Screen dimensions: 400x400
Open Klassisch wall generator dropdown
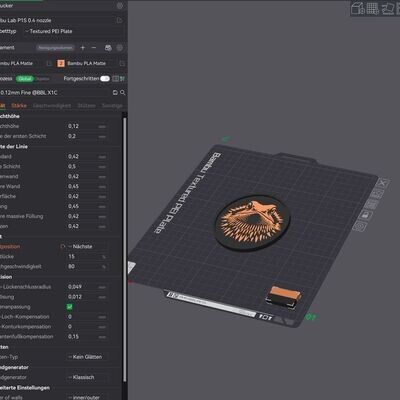(x=87, y=377)
